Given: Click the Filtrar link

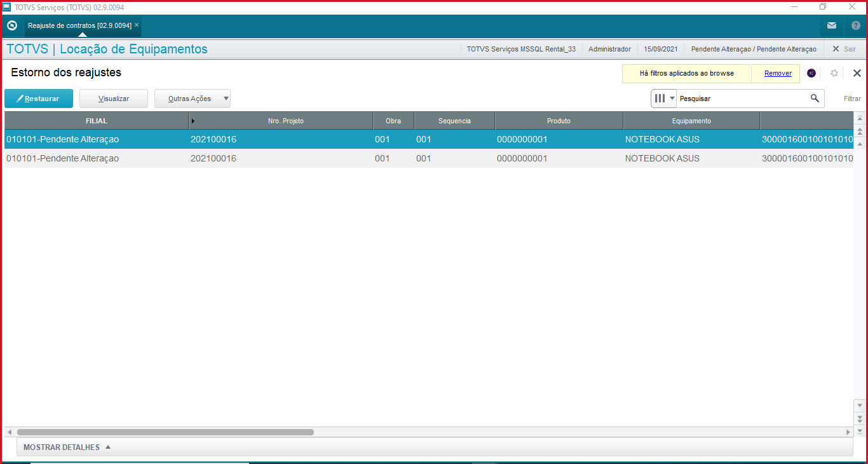Looking at the screenshot, I should coord(852,99).
